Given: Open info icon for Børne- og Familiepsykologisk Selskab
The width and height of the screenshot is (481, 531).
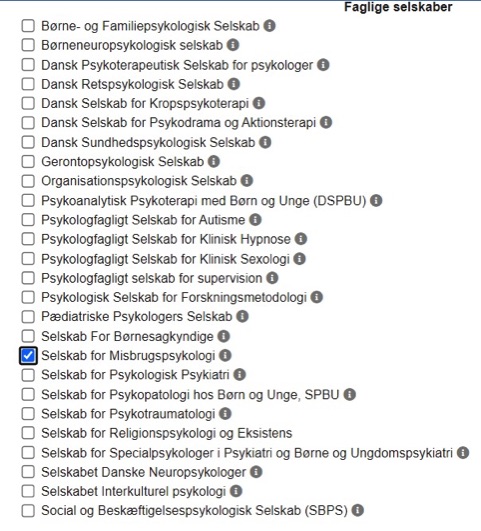Looking at the screenshot, I should 269,25.
